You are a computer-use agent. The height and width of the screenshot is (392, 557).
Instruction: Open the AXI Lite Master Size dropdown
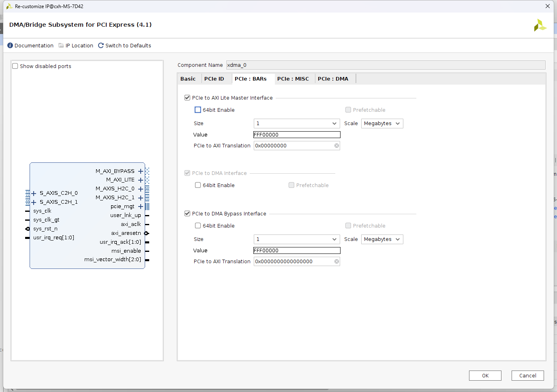[x=297, y=124]
